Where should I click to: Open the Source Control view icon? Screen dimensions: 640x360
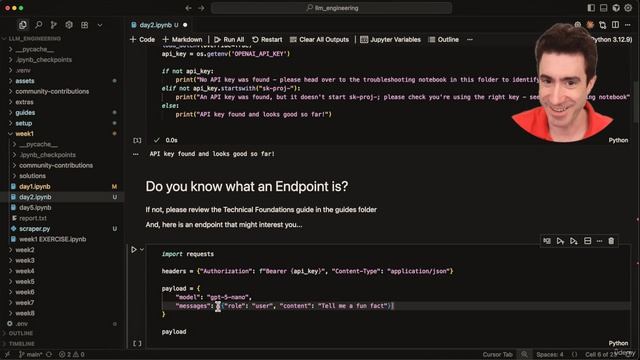point(53,25)
